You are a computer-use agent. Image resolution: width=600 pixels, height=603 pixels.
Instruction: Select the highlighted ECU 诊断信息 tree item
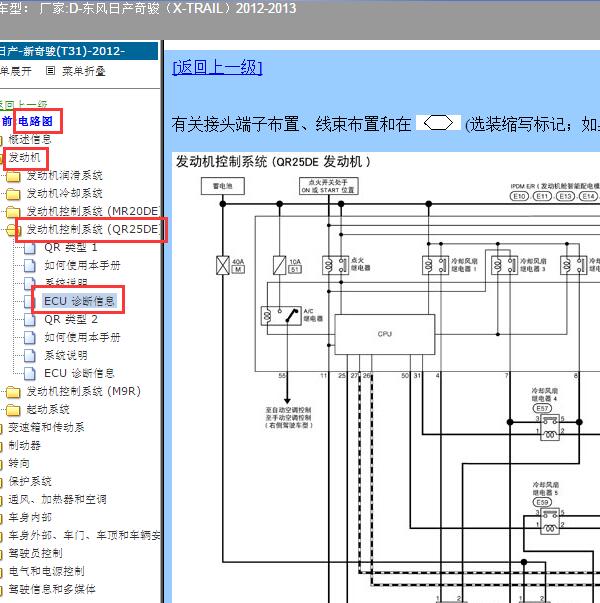(x=79, y=301)
